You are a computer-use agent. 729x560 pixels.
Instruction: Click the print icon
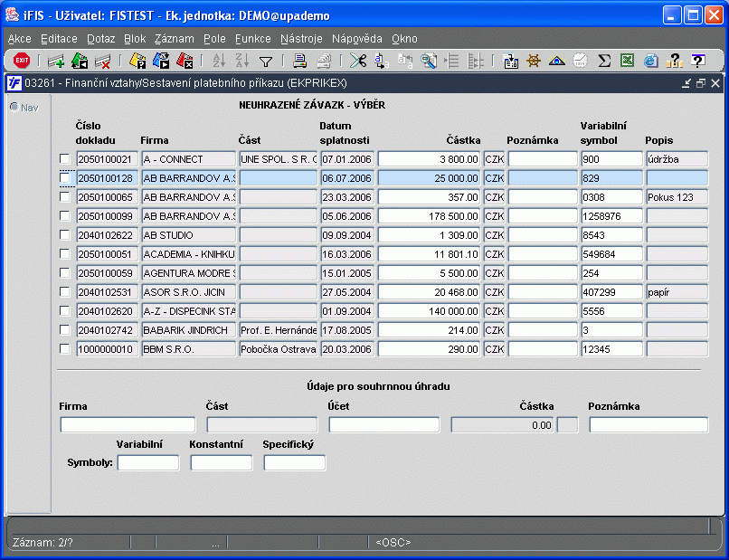click(x=300, y=61)
